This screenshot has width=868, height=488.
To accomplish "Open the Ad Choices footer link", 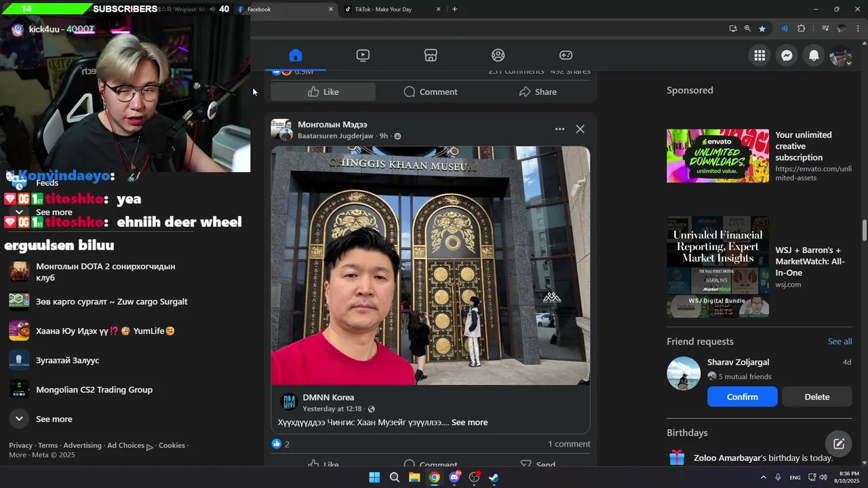I will point(130,445).
